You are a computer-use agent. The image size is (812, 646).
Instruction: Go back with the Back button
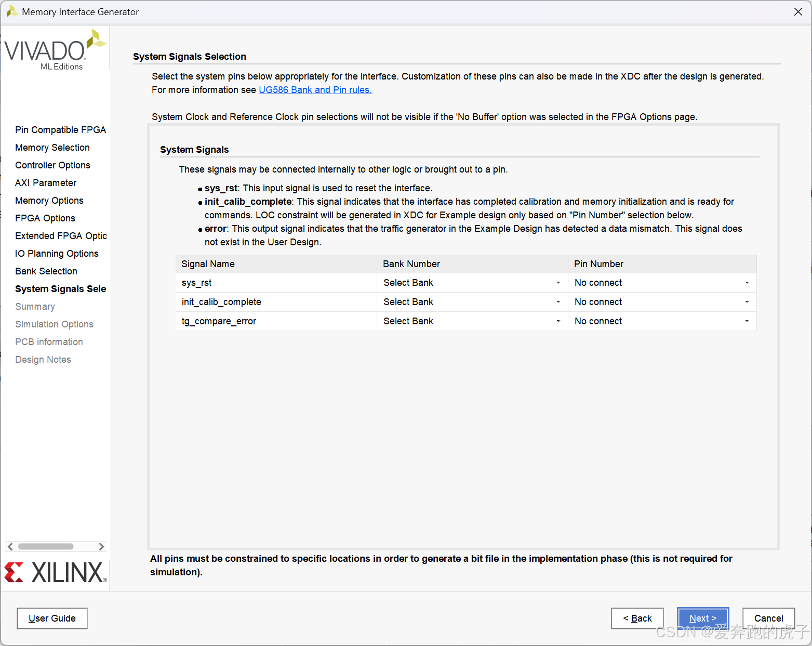click(637, 618)
